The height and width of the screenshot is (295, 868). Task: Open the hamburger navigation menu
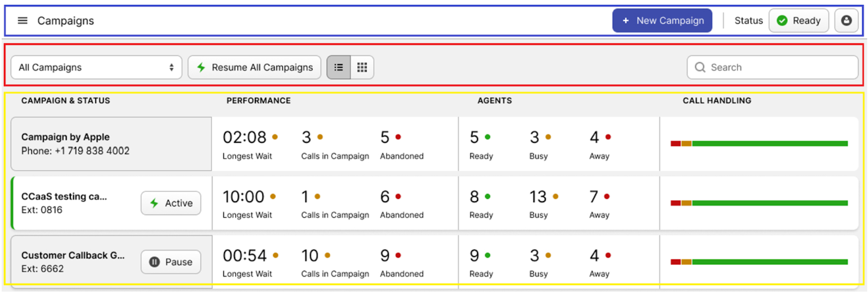pyautogui.click(x=23, y=21)
